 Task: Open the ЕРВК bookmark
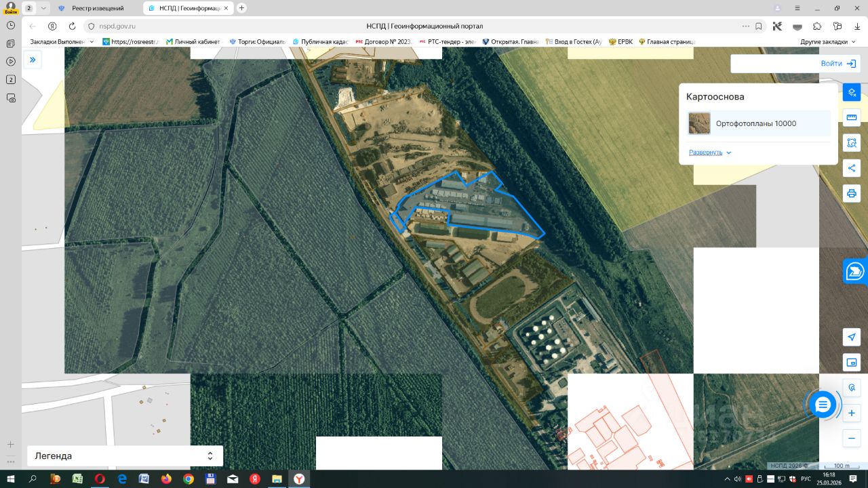(x=620, y=41)
